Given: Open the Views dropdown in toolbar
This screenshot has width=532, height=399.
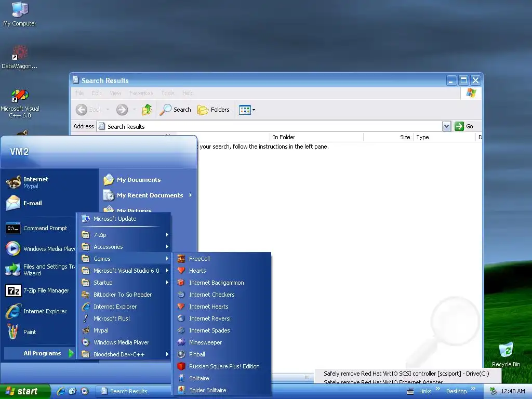Looking at the screenshot, I should (247, 110).
